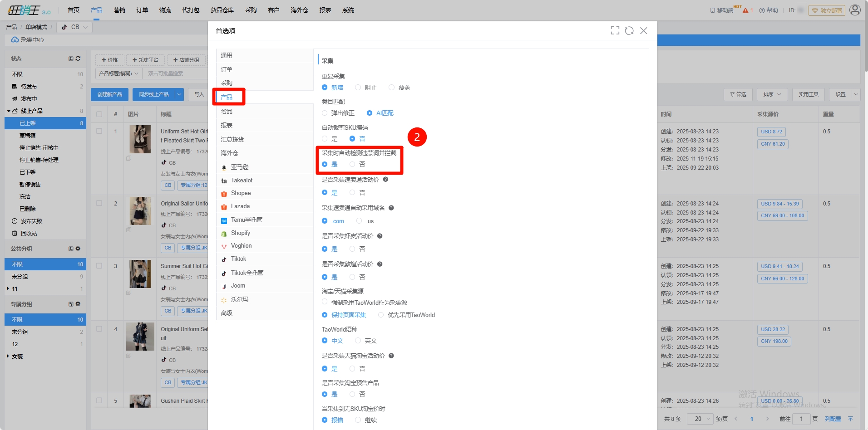
Task: Click the first product thumbnail image
Action: tap(140, 139)
